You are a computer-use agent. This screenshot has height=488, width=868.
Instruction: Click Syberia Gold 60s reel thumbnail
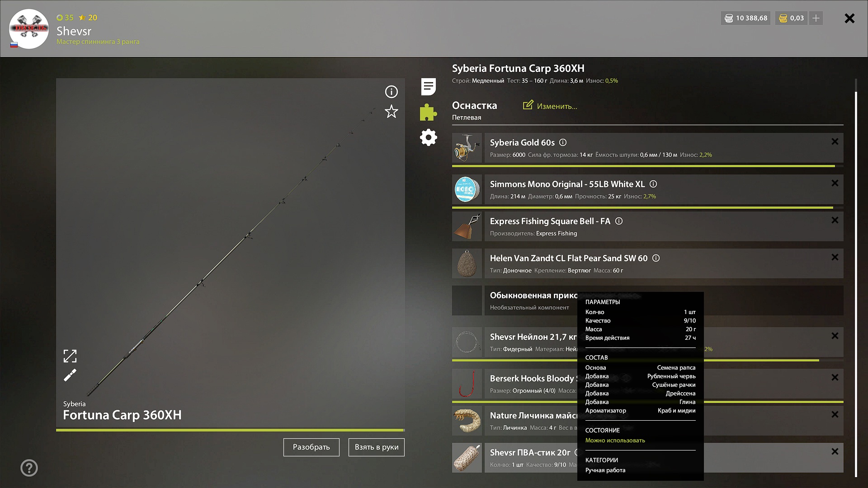(467, 148)
